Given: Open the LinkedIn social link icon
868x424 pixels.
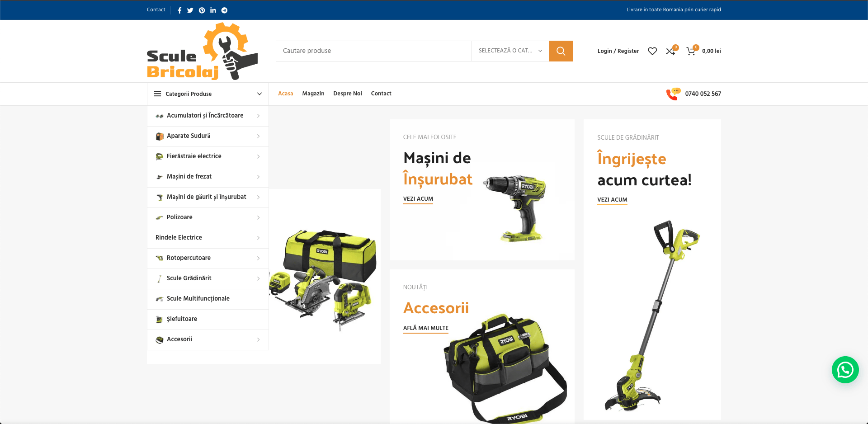Looking at the screenshot, I should [x=213, y=10].
